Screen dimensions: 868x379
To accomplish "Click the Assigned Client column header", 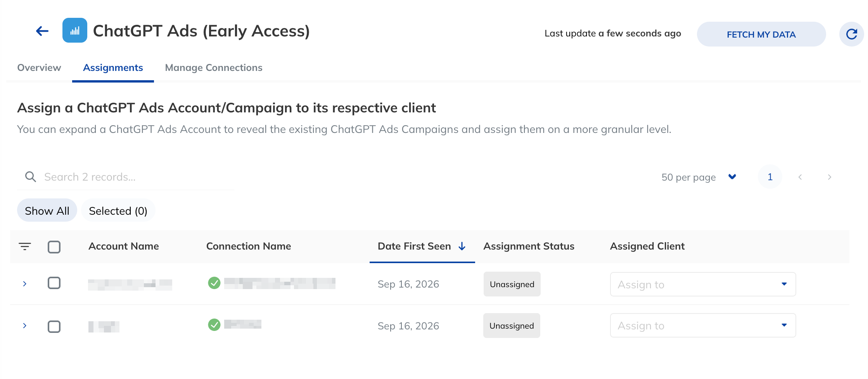I will [647, 246].
